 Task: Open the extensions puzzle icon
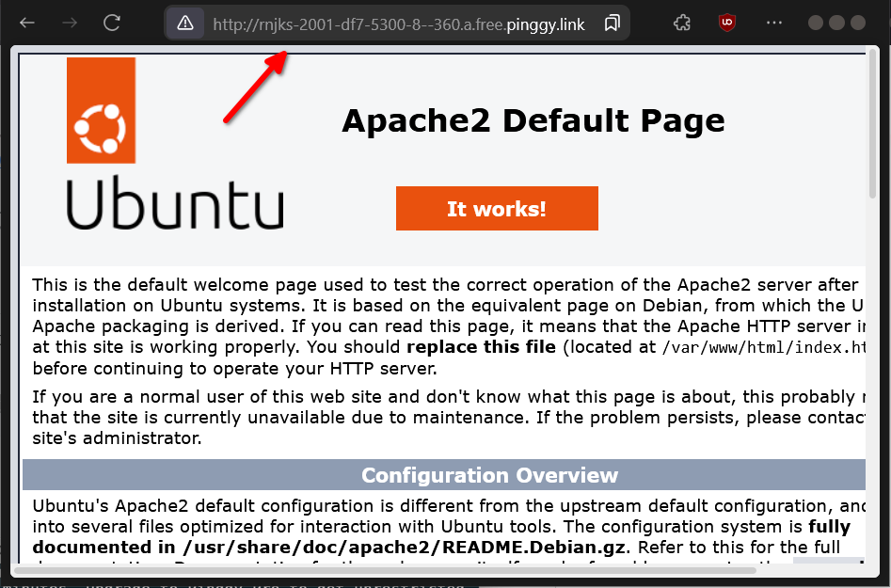[x=681, y=23]
